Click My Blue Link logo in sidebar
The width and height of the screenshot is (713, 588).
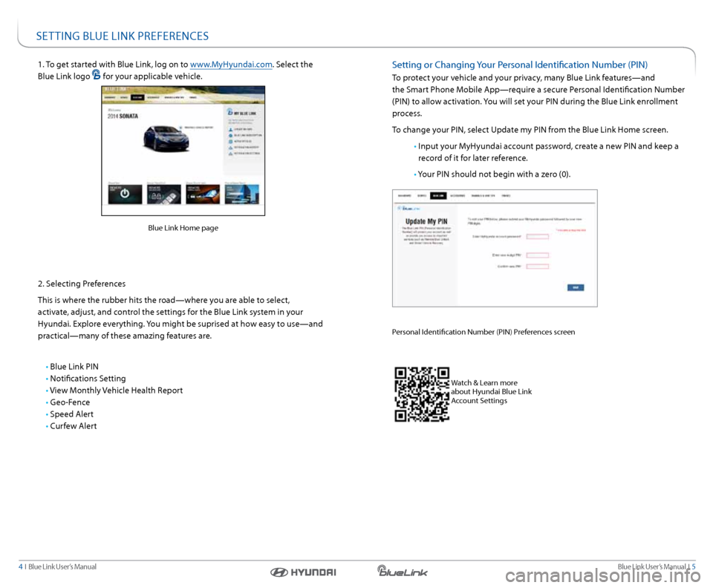click(230, 112)
